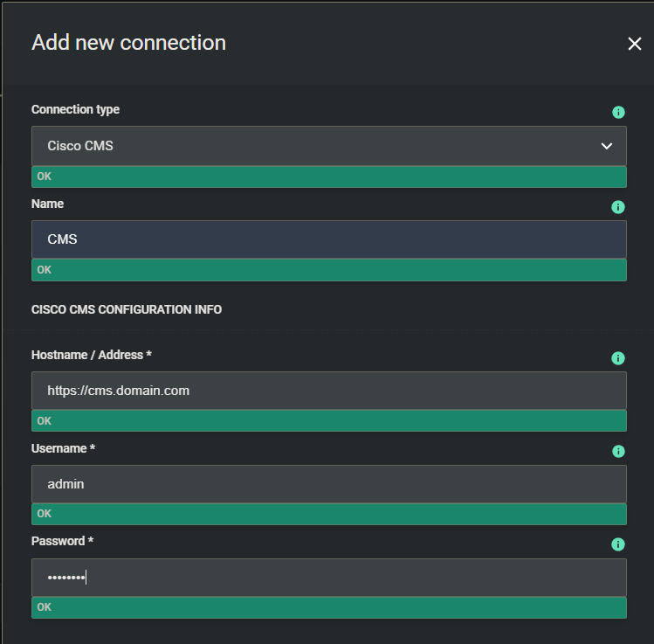Click the Name field containing CMS

328,239
